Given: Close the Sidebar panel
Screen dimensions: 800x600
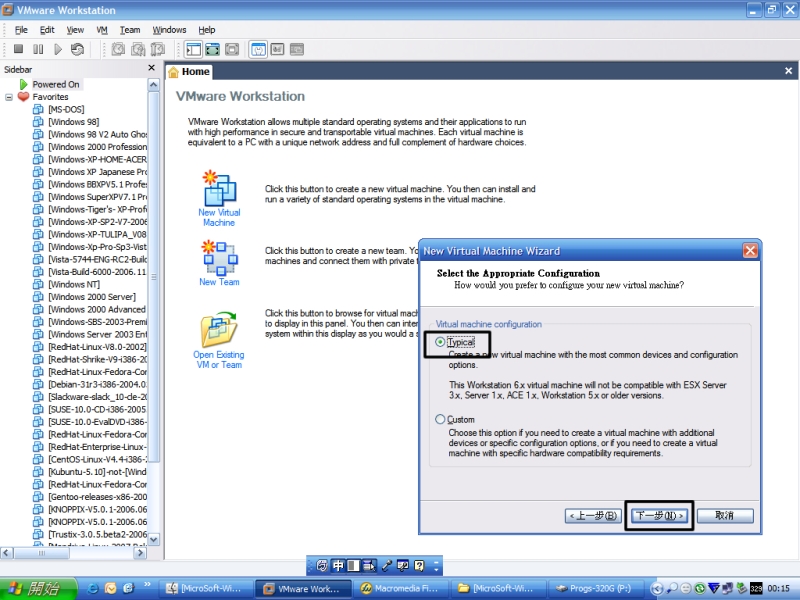Looking at the screenshot, I should (151, 68).
